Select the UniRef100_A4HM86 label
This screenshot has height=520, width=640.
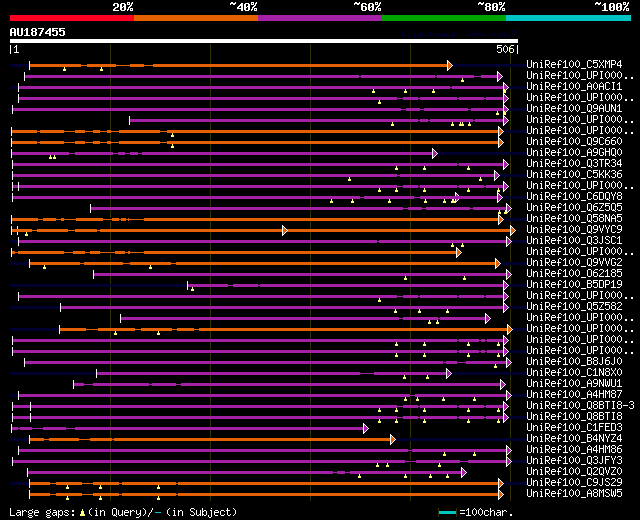(x=574, y=450)
